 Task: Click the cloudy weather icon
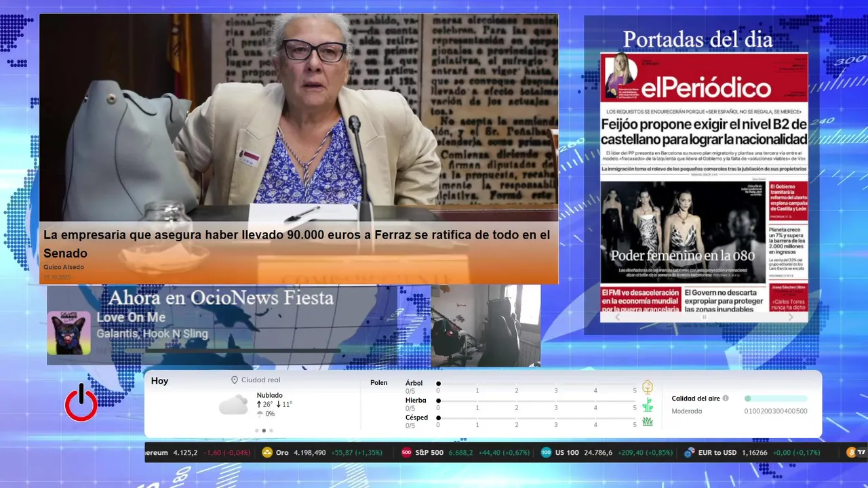[x=233, y=405]
